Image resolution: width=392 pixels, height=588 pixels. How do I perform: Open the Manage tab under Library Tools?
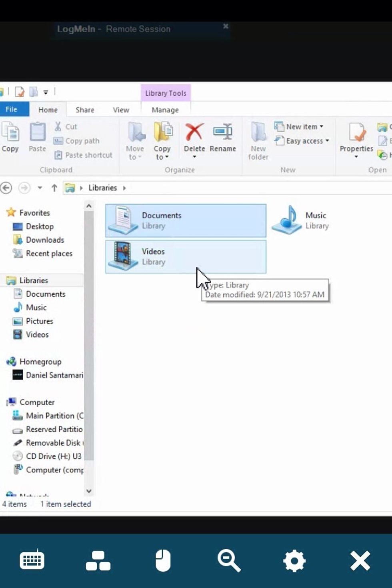[165, 110]
